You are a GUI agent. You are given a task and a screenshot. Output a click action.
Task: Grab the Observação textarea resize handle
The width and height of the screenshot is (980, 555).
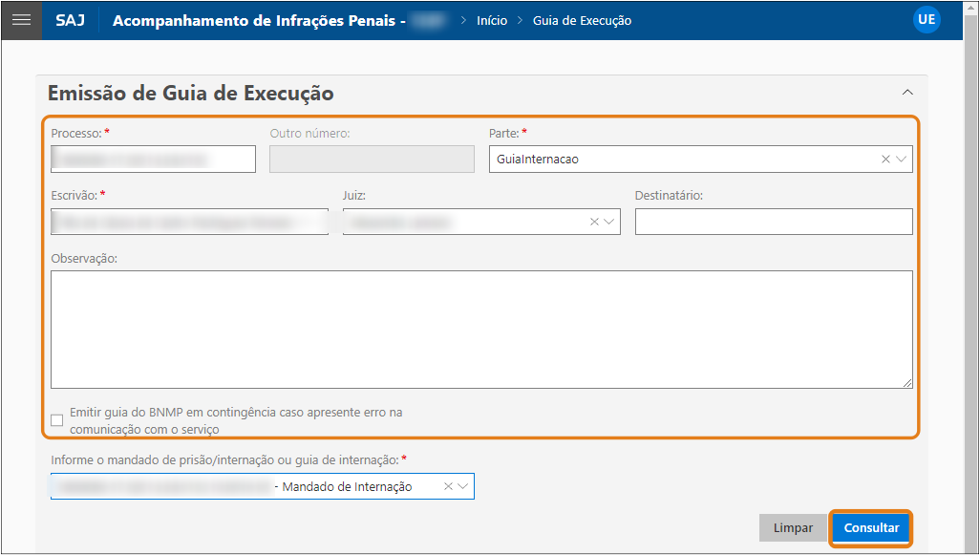906,382
